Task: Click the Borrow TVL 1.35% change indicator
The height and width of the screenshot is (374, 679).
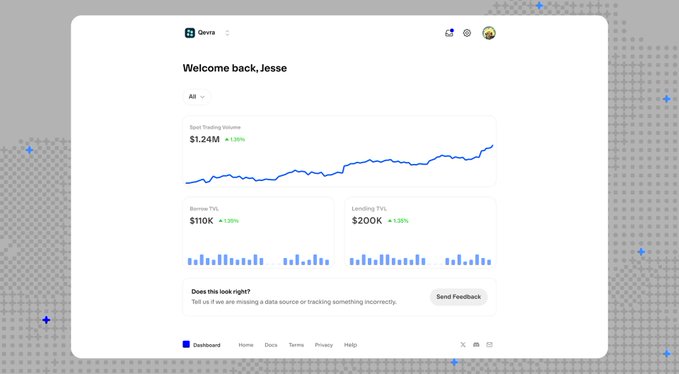Action: 229,221
